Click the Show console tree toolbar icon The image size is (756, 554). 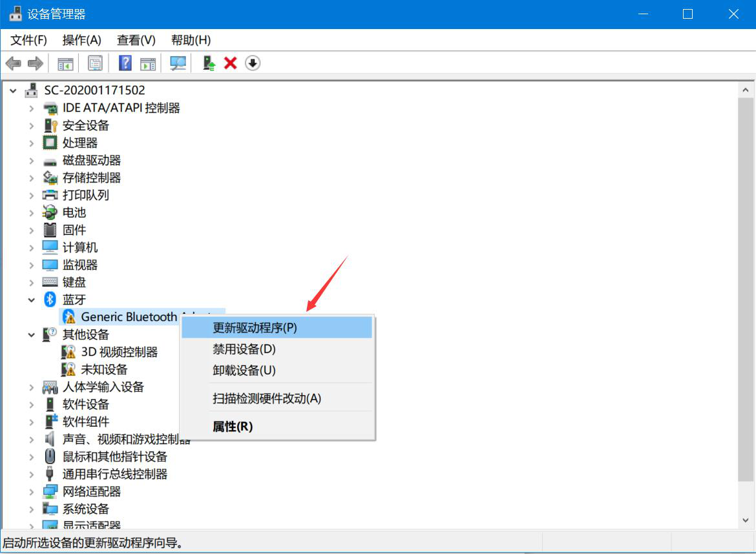coord(65,63)
